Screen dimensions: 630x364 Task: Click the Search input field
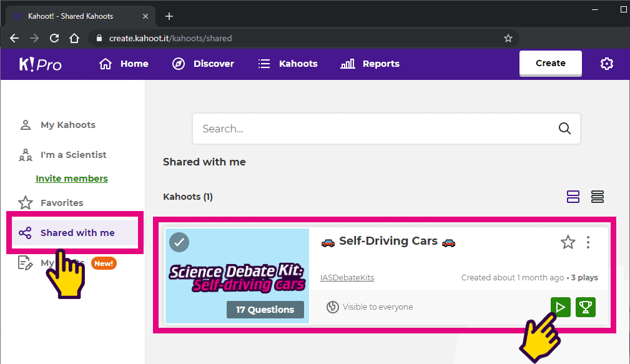tap(386, 129)
